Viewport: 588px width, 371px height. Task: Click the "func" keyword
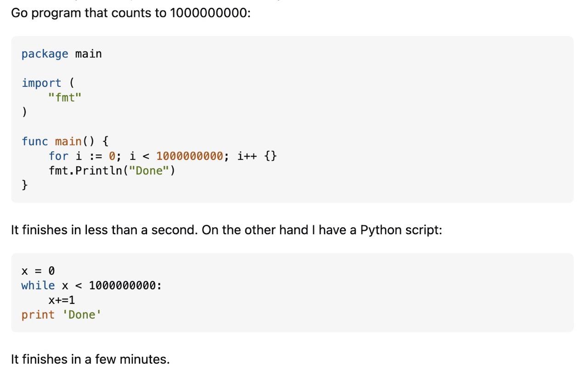[x=34, y=141]
